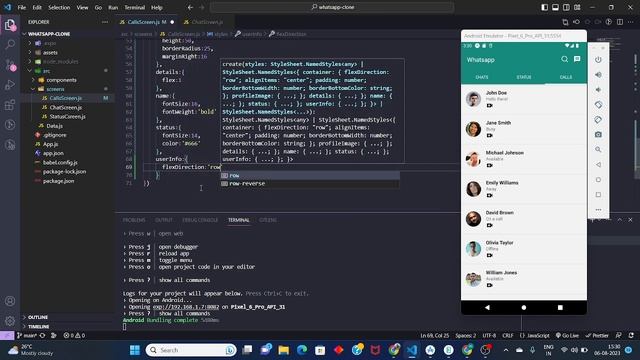This screenshot has width=640, height=360.
Task: Open the Explorer view in activity bar
Action: click(10, 25)
